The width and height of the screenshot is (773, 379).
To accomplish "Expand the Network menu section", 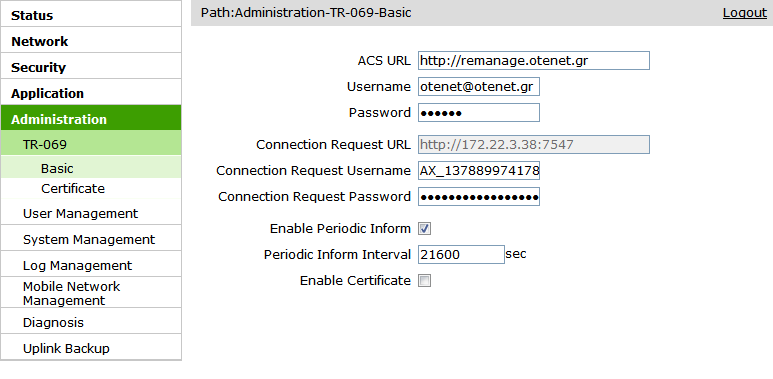I will 91,41.
